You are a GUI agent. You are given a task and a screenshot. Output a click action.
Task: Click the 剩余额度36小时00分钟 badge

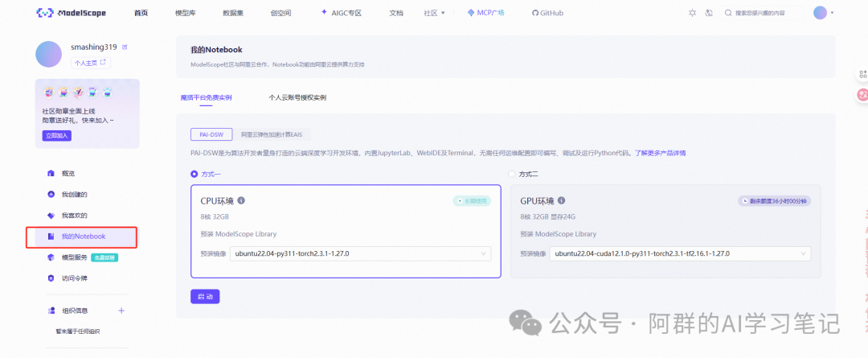(x=775, y=201)
